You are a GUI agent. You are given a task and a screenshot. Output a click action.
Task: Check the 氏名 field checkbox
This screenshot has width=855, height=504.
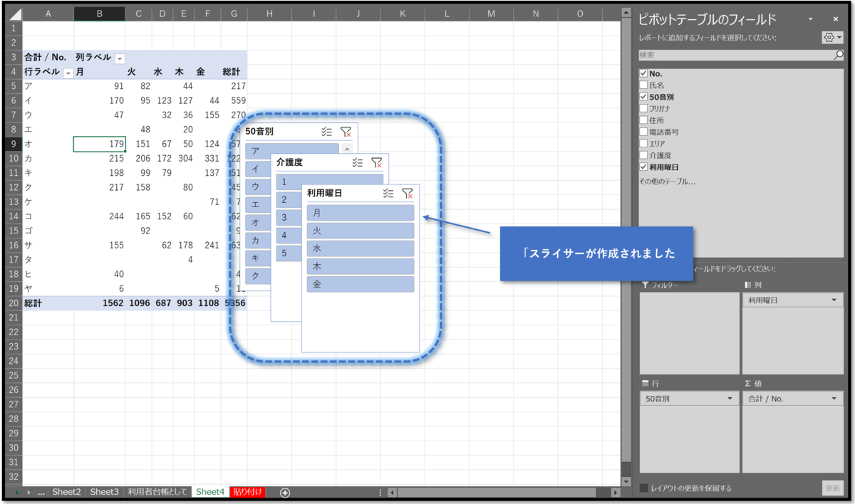[643, 85]
